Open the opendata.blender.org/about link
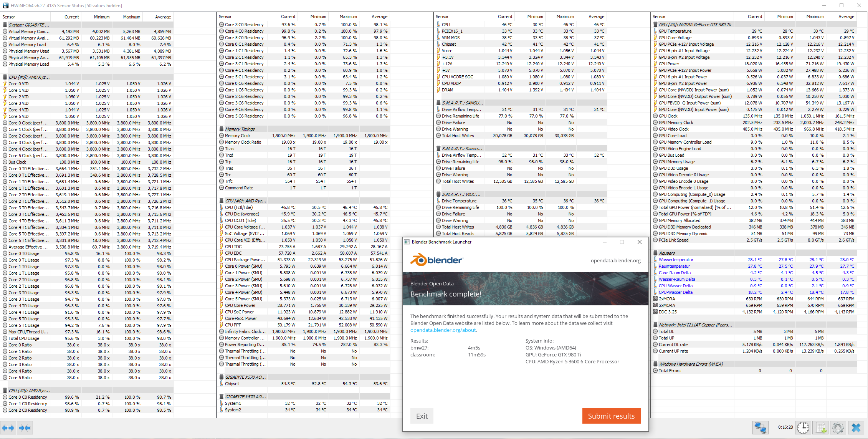Viewport: 868px width, 439px height. (443, 330)
